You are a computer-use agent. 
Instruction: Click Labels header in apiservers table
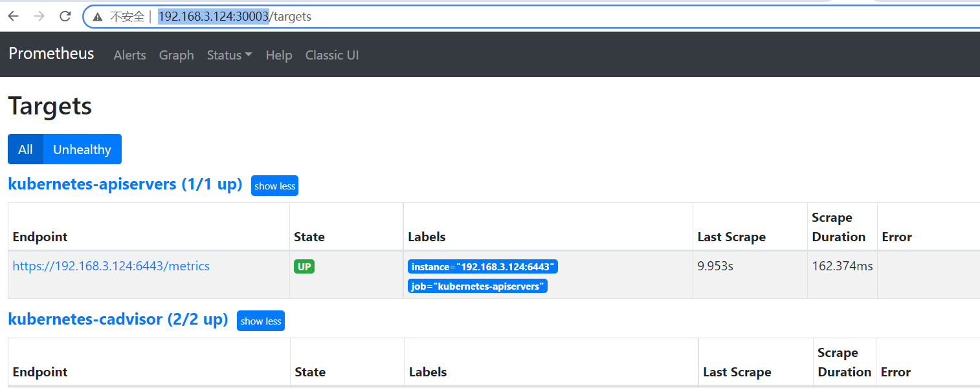tap(427, 237)
